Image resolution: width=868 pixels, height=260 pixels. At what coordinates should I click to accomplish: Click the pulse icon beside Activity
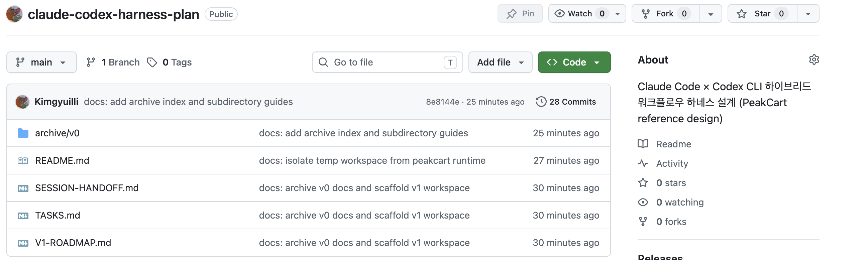(x=643, y=164)
